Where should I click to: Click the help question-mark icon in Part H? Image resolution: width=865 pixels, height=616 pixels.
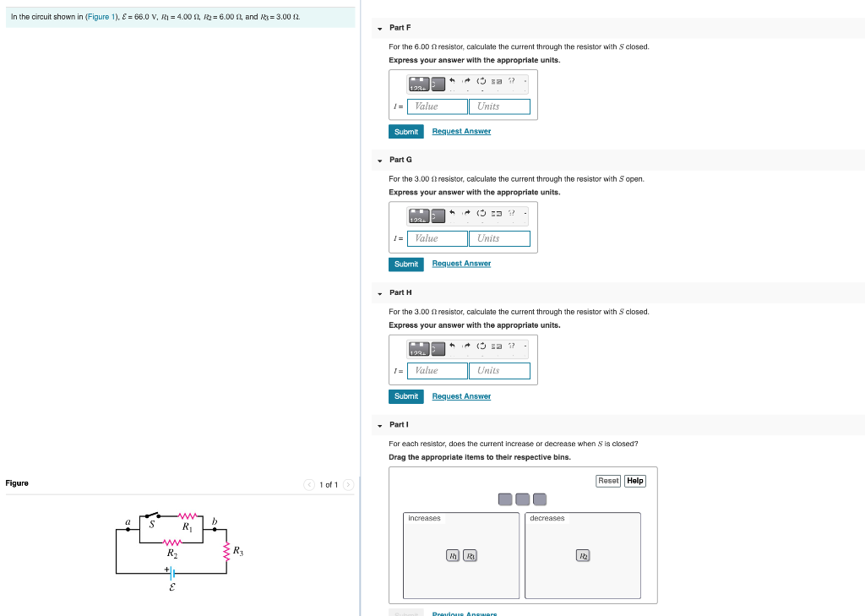512,346
